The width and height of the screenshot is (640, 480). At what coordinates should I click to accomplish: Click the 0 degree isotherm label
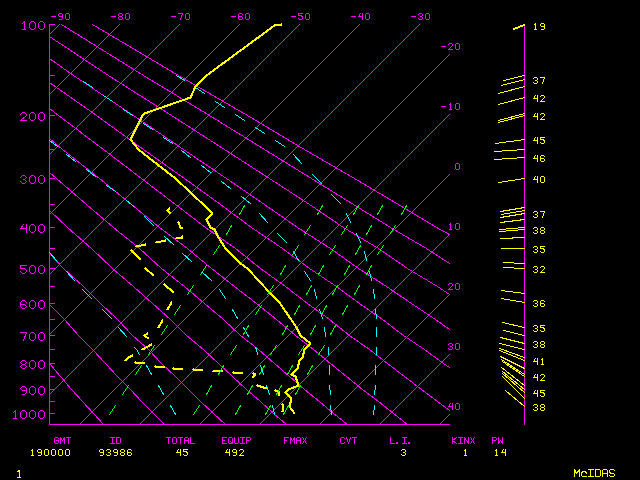[457, 167]
